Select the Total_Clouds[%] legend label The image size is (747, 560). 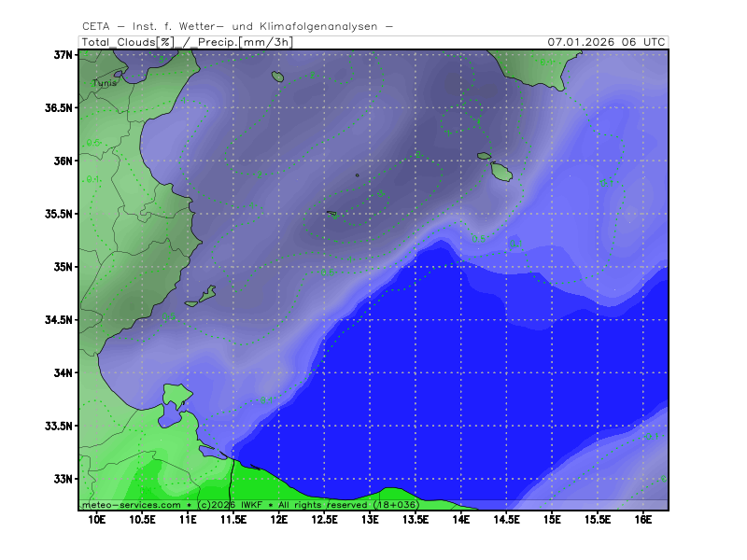[x=127, y=42]
